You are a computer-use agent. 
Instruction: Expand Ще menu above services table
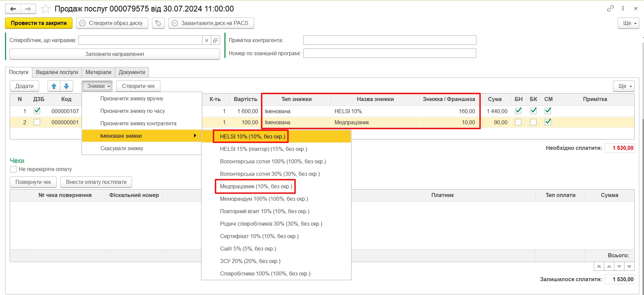click(x=623, y=86)
